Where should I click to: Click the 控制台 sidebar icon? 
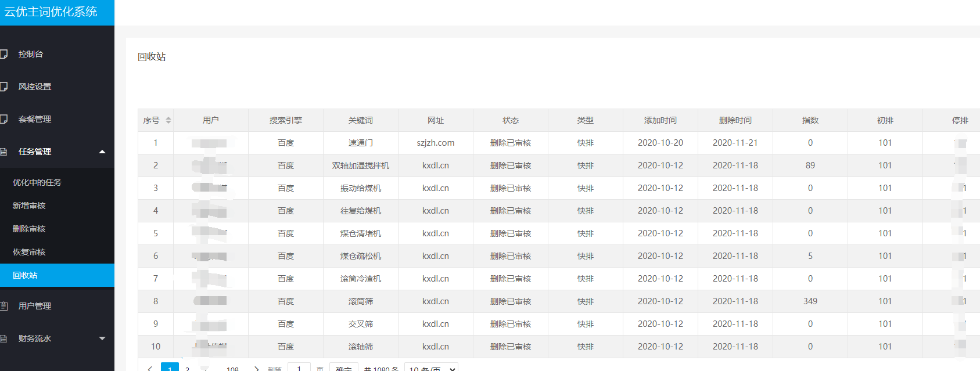(3, 54)
